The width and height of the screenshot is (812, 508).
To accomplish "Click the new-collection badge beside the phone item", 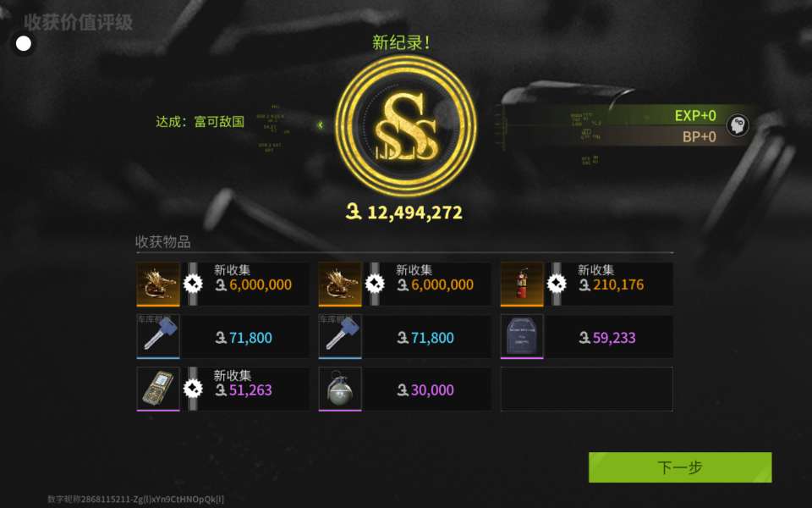I will coord(193,389).
